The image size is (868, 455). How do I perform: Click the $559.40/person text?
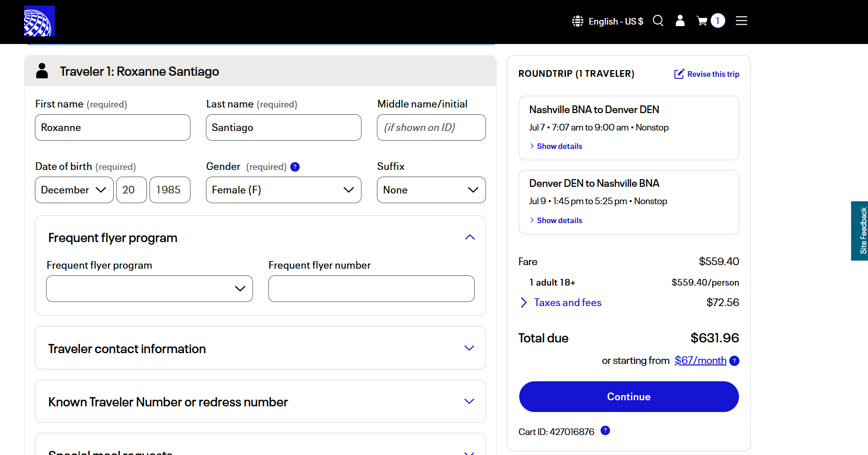click(705, 283)
